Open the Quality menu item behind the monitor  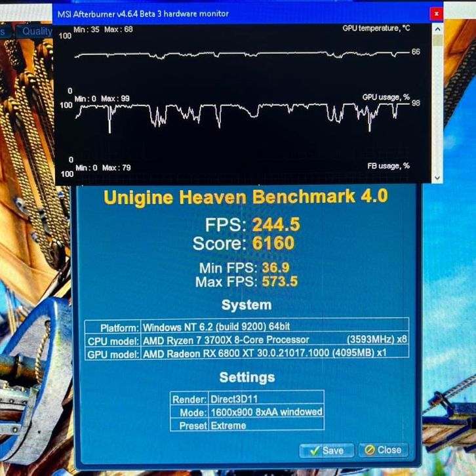(x=37, y=31)
